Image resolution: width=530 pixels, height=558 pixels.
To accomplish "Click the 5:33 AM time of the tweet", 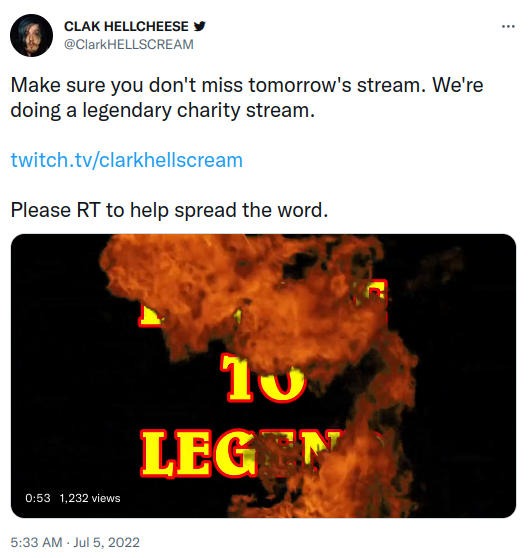I will click(36, 542).
